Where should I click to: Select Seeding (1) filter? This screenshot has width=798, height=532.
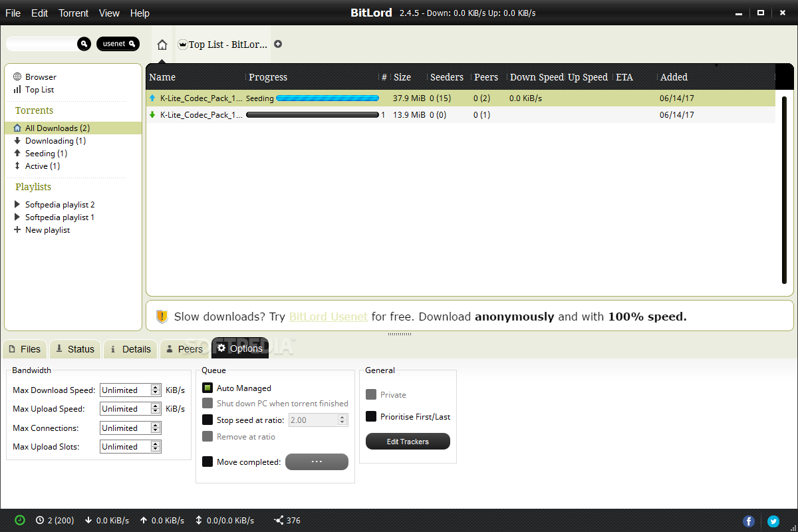coord(46,153)
